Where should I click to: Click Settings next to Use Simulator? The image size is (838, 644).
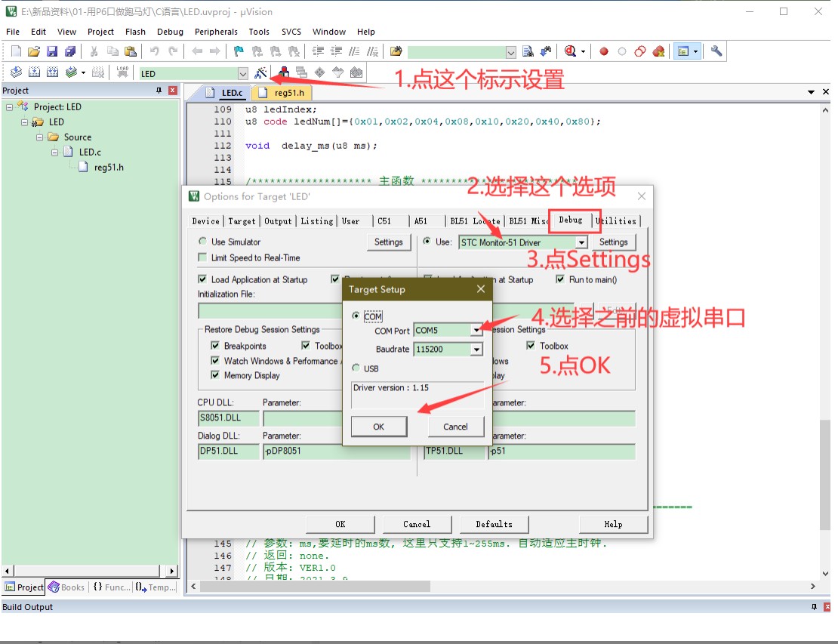click(x=389, y=242)
